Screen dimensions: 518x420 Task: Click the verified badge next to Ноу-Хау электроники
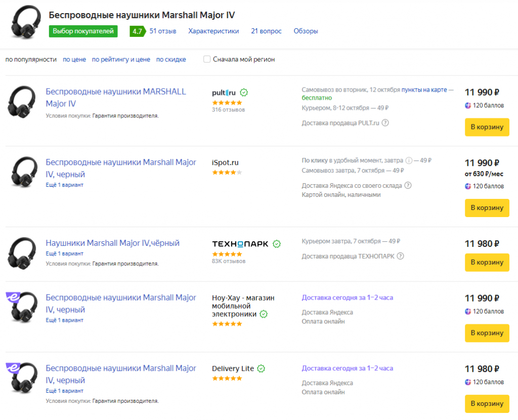click(x=263, y=314)
